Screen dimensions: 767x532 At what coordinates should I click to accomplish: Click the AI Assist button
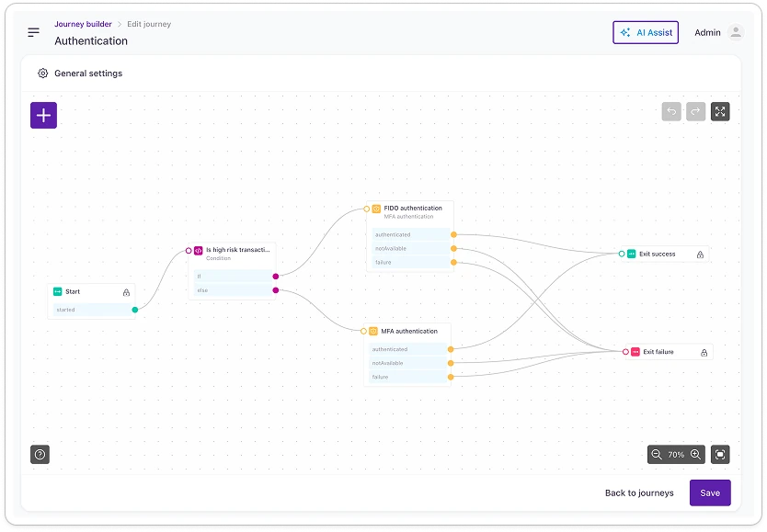point(646,33)
